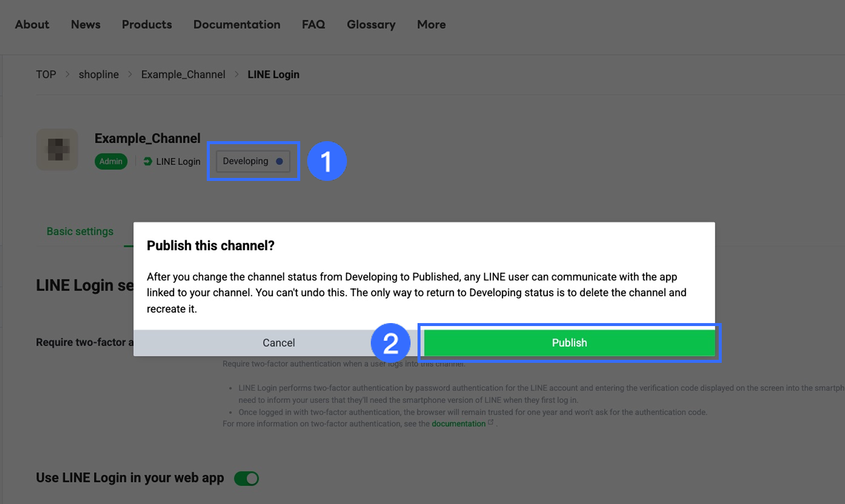Expand the More menu

(x=431, y=24)
